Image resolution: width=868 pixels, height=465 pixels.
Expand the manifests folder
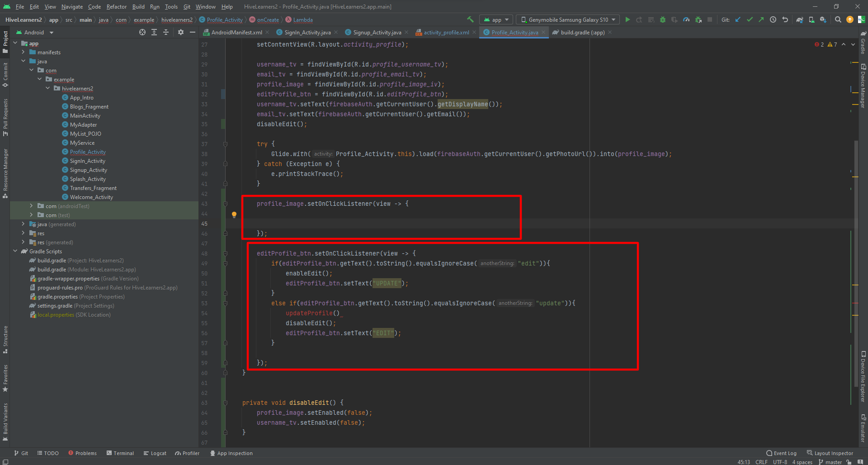point(23,52)
